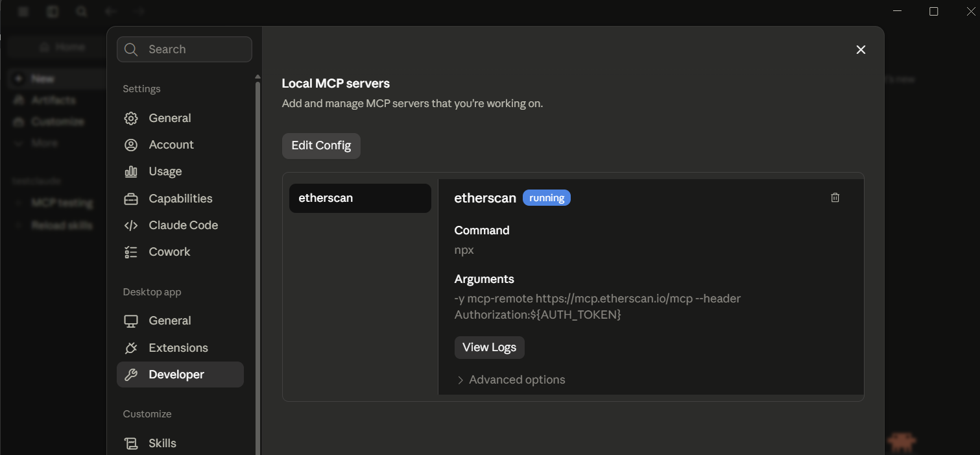Click 'Add and manage MCP servers' description
This screenshot has width=980, height=455.
[412, 103]
